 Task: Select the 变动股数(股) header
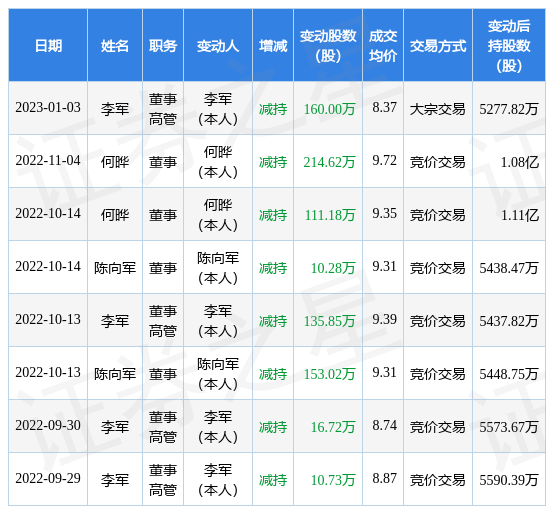click(328, 46)
